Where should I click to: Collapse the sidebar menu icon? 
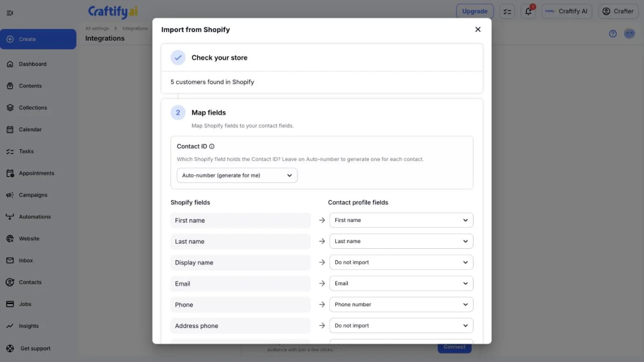click(10, 13)
